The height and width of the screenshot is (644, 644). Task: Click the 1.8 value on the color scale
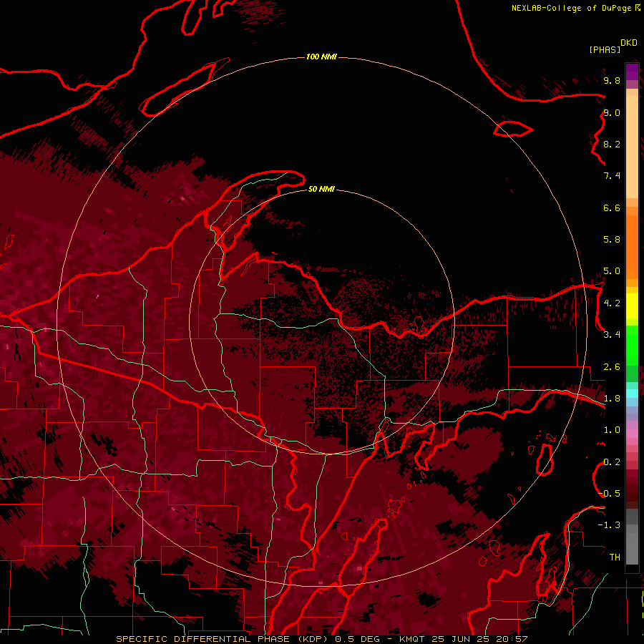(x=611, y=399)
